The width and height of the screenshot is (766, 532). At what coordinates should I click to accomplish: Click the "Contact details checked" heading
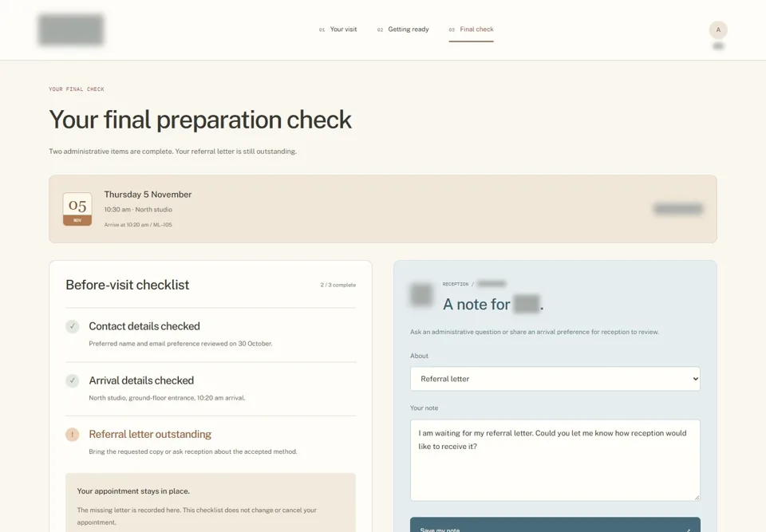point(144,326)
